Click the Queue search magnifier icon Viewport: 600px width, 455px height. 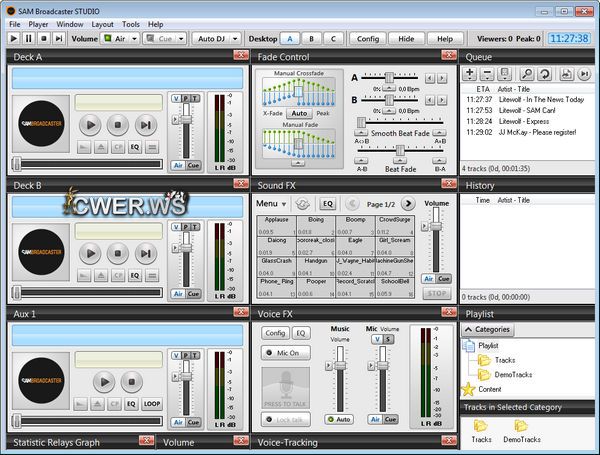tap(527, 73)
